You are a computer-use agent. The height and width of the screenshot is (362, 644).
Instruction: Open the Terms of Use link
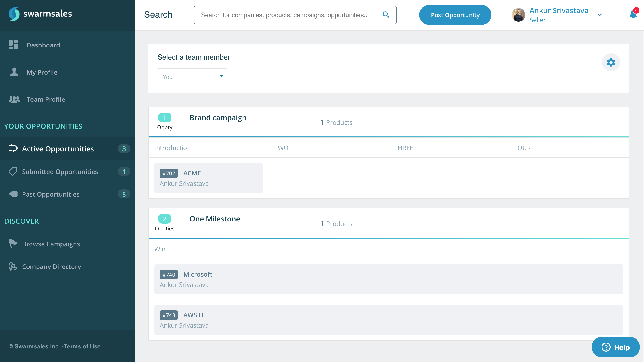pyautogui.click(x=82, y=346)
